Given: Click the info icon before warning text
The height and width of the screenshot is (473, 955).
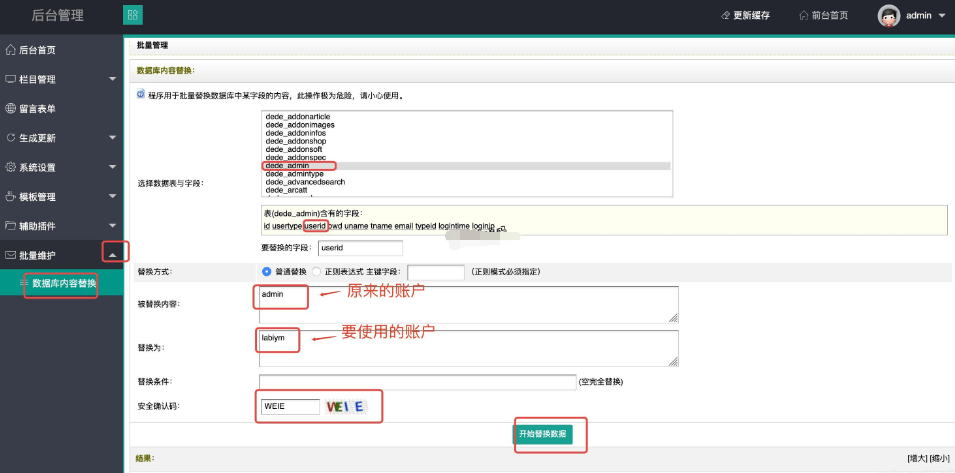Looking at the screenshot, I should coord(141,95).
